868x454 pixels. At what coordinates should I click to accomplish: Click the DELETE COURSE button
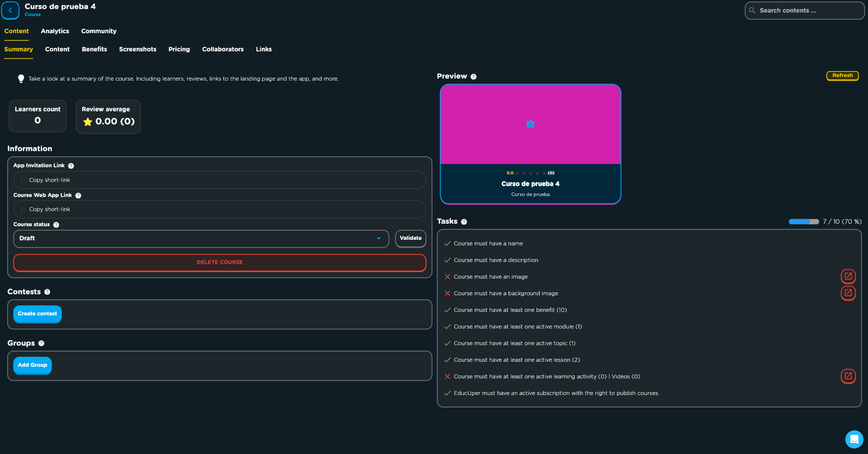coord(220,263)
